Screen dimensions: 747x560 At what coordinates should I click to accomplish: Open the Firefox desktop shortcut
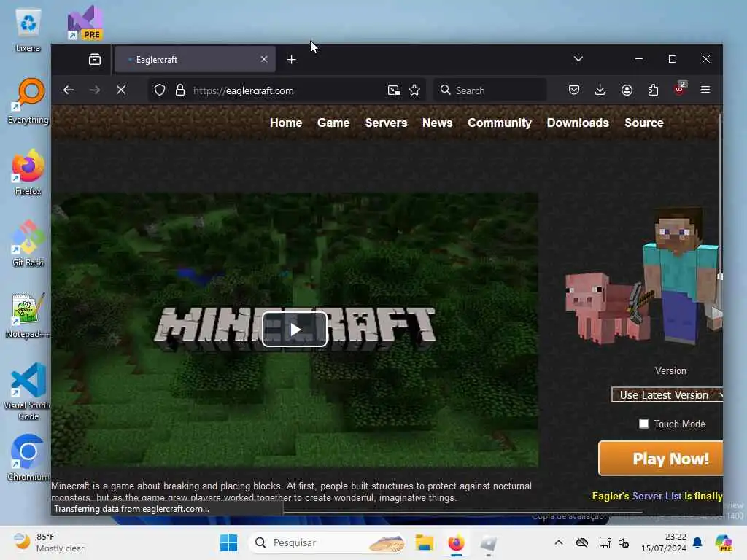(28, 172)
